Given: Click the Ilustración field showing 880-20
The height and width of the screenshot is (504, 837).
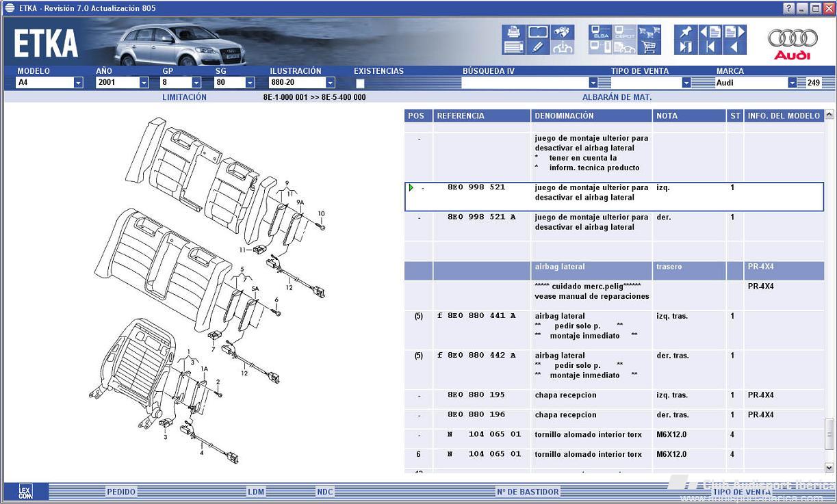Looking at the screenshot, I should [x=297, y=83].
